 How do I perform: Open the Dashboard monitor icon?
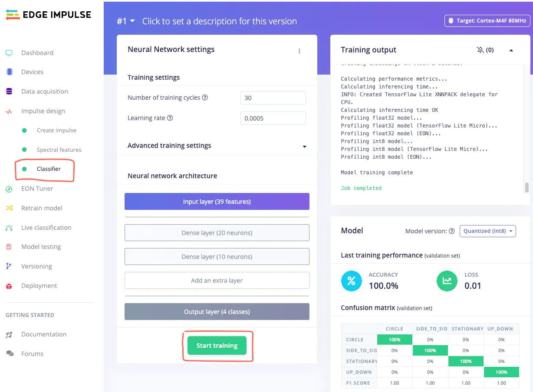(9, 53)
